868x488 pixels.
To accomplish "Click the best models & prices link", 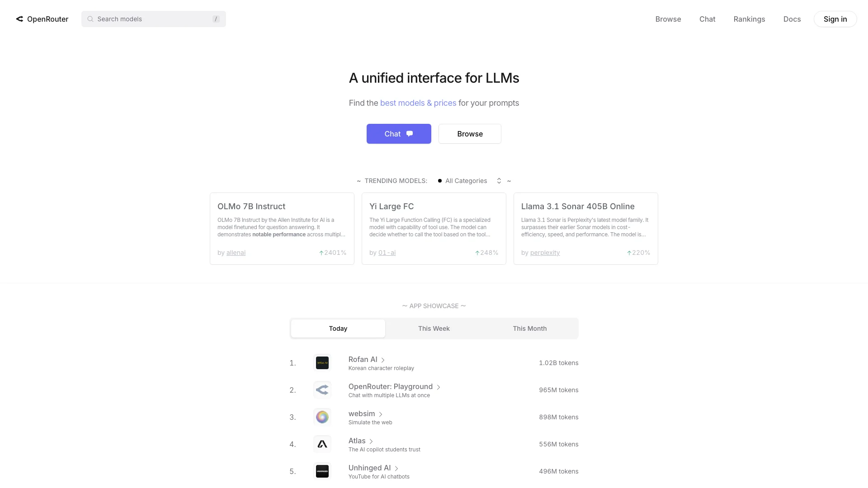I will [418, 103].
